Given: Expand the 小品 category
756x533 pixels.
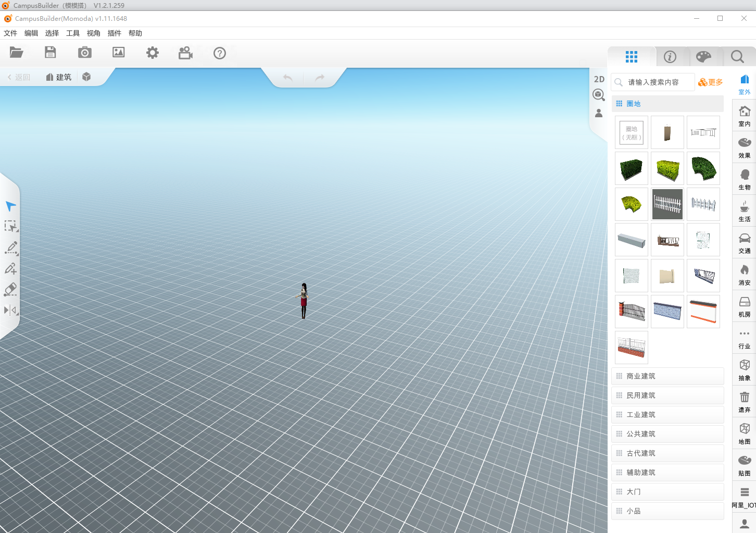Looking at the screenshot, I should [667, 511].
